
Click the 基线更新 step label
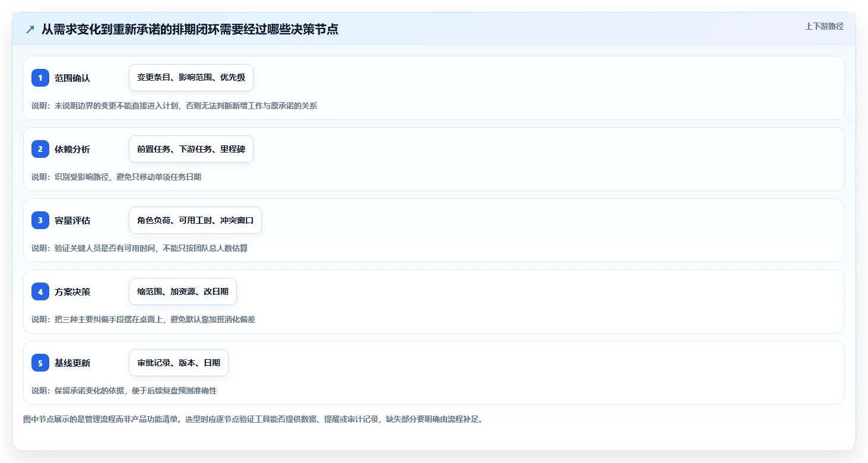(x=72, y=363)
